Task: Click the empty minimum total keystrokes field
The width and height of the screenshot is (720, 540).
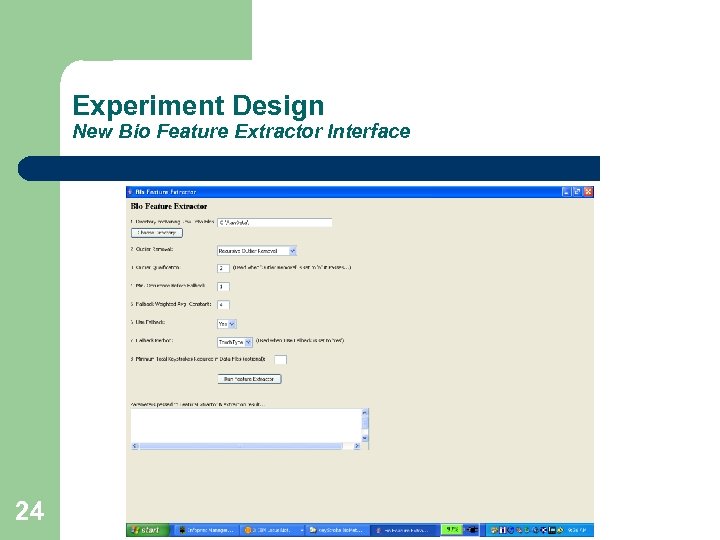Action: pyautogui.click(x=280, y=360)
